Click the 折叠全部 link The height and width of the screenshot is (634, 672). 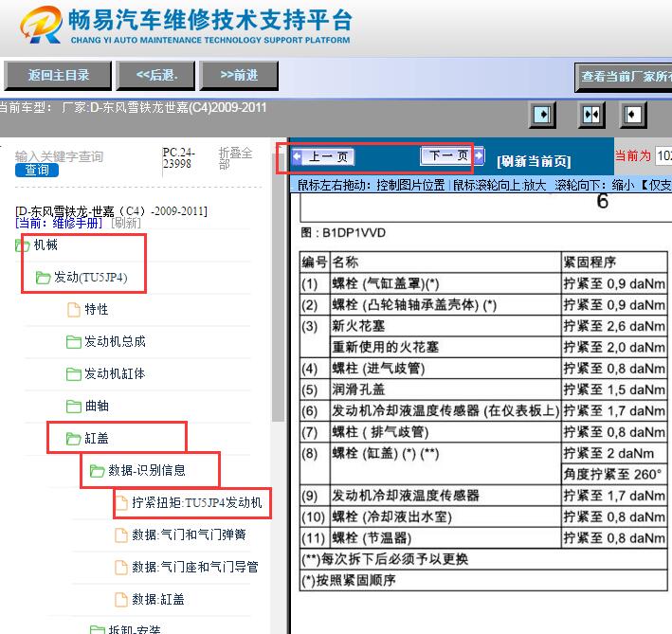(x=235, y=158)
